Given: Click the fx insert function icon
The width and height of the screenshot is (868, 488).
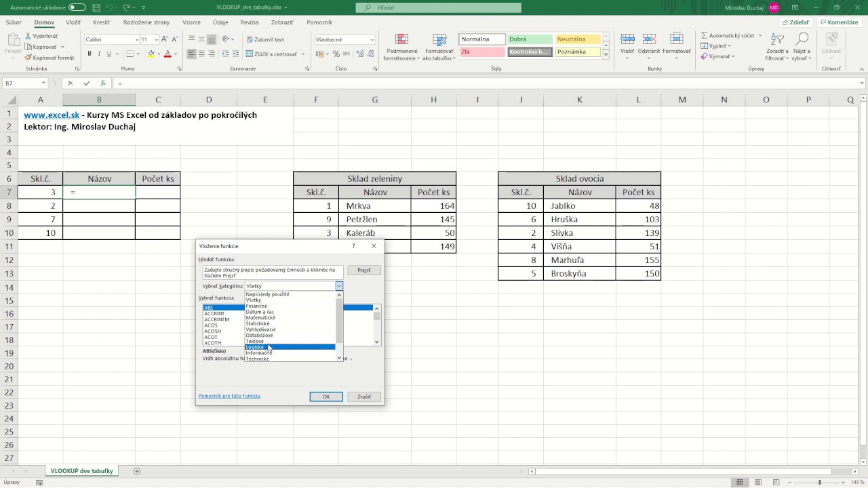Looking at the screenshot, I should [102, 83].
